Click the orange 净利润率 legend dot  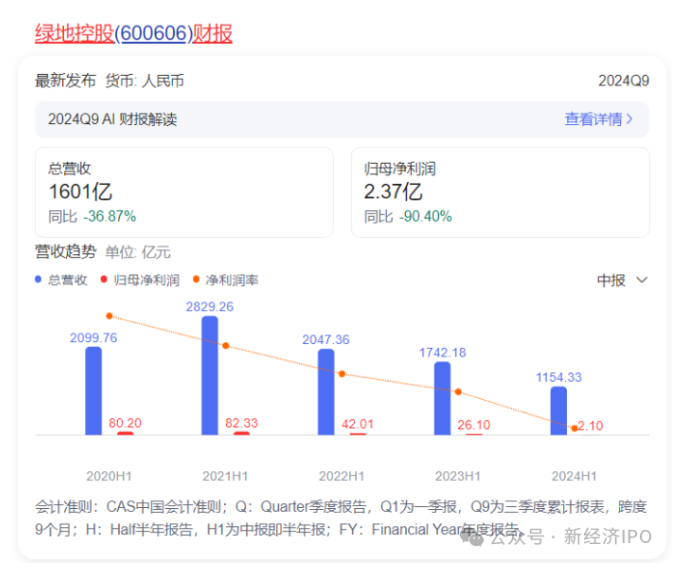click(x=196, y=280)
